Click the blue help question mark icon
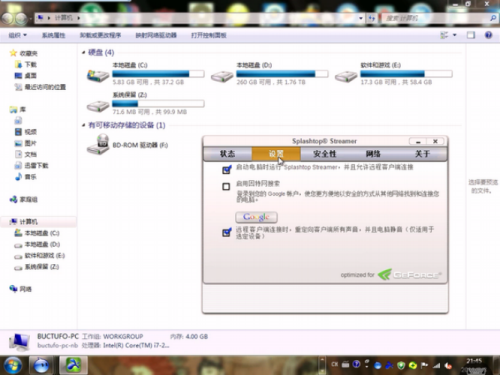The height and width of the screenshot is (375, 500). 488,35
